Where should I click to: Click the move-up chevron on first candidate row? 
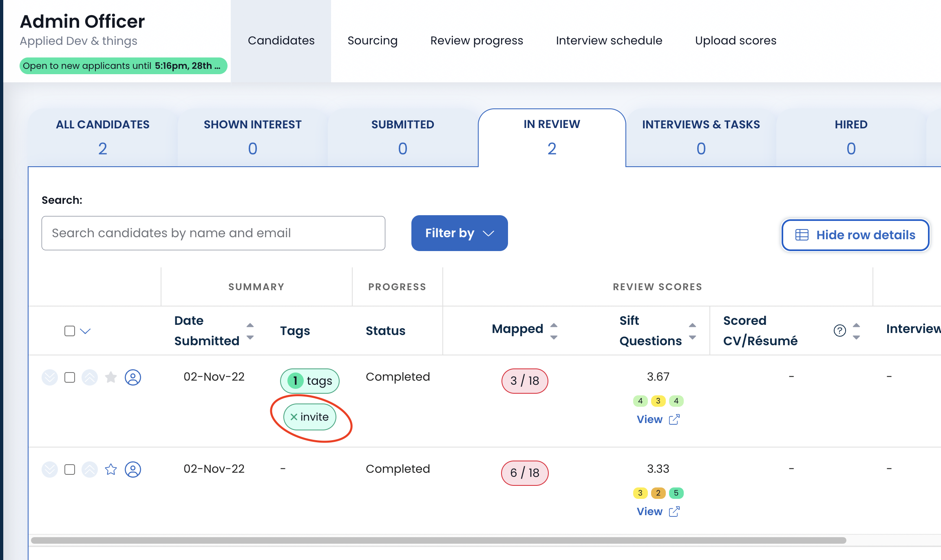pos(90,377)
